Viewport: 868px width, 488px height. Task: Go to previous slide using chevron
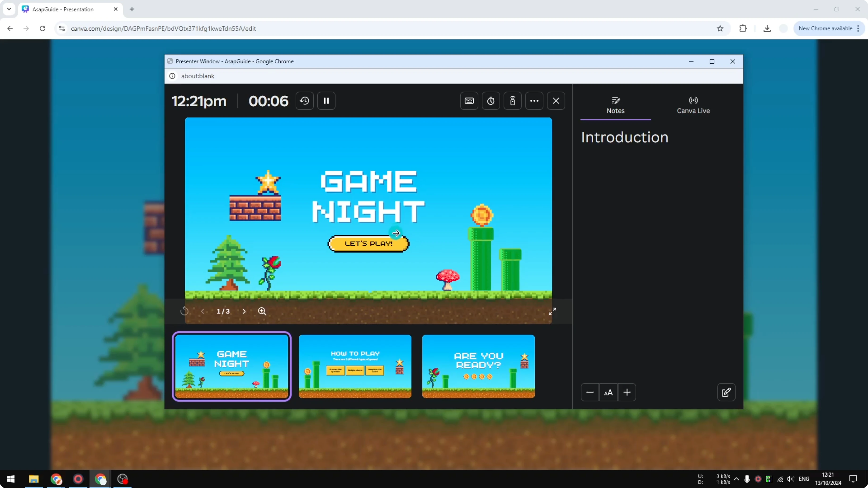click(203, 311)
